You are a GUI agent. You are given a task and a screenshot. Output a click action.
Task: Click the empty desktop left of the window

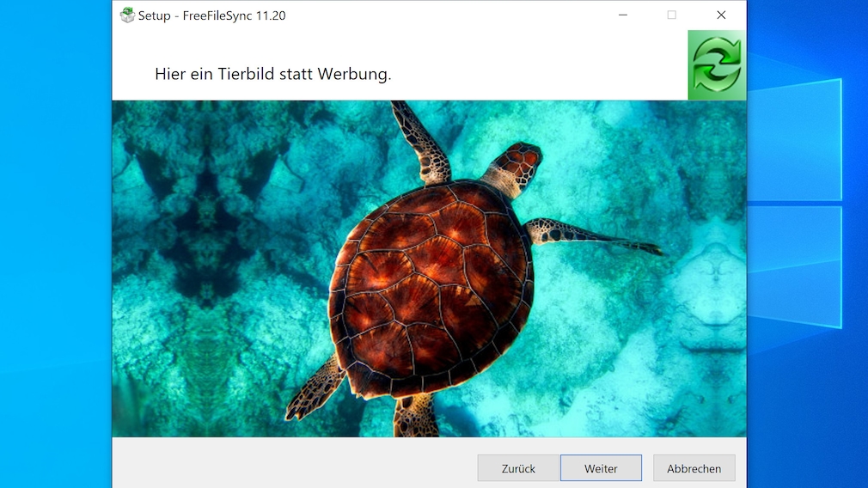click(x=55, y=243)
